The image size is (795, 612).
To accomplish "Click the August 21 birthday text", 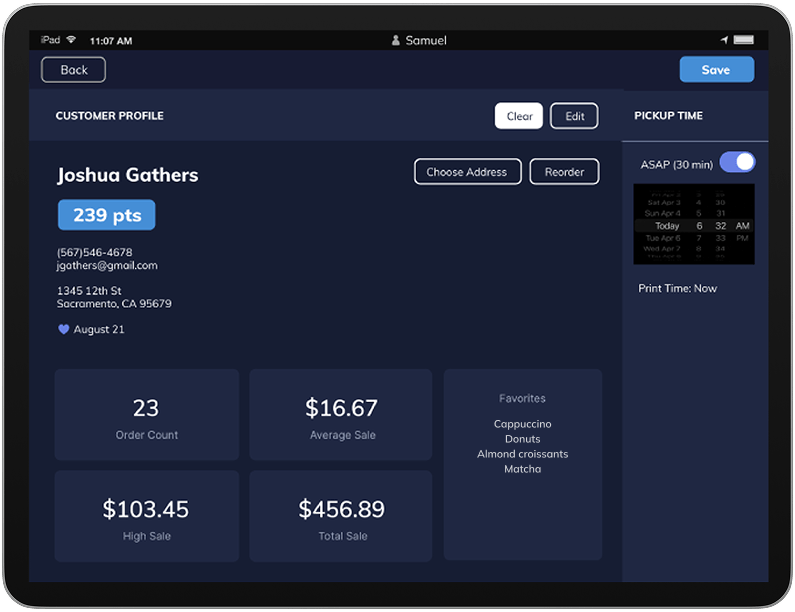I will click(99, 329).
